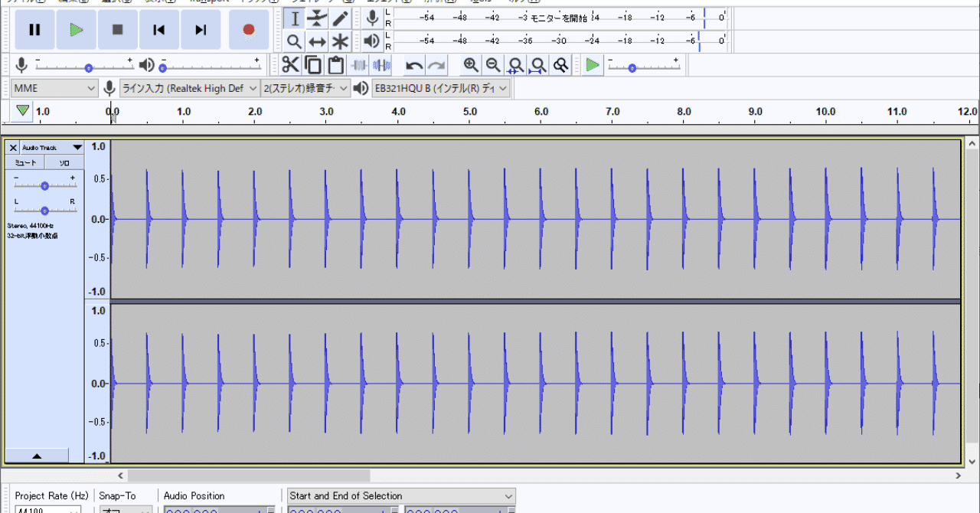Click the Audio Position time field

(x=219, y=509)
